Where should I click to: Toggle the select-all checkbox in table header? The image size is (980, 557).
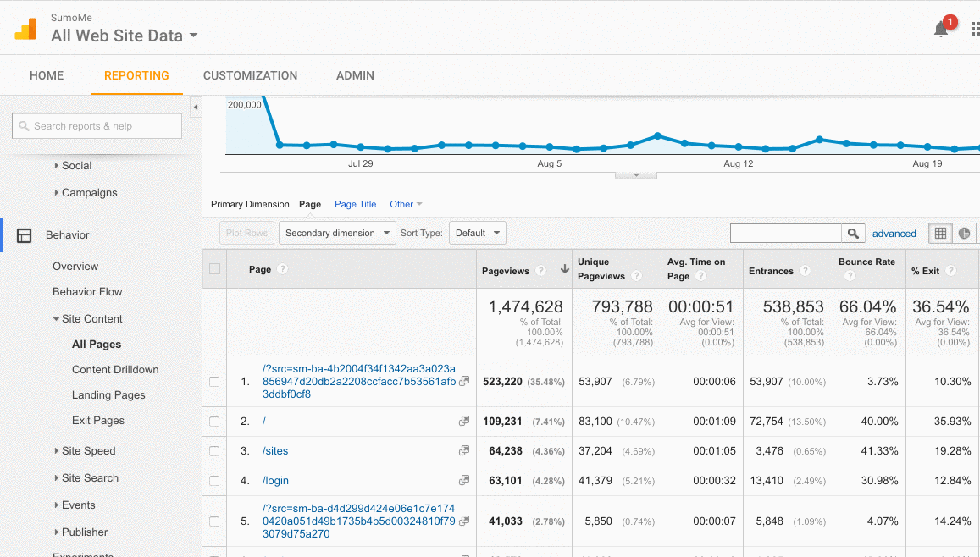(x=215, y=269)
